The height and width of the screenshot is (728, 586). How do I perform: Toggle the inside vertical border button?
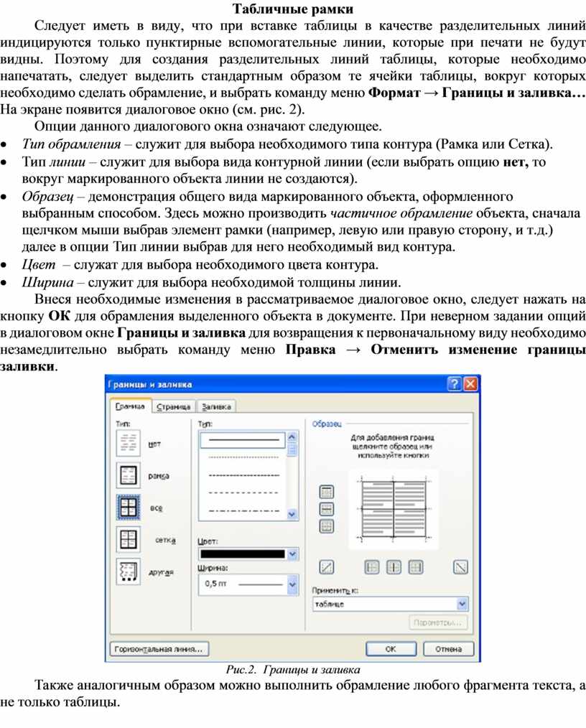(394, 567)
